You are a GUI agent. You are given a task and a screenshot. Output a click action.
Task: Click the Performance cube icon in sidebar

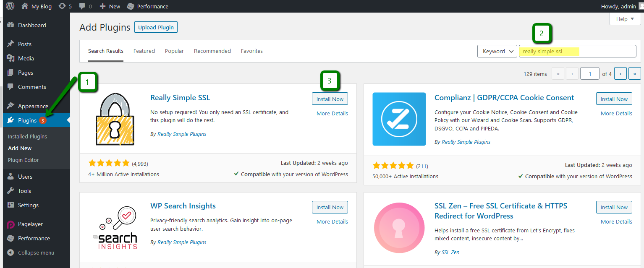(x=10, y=238)
